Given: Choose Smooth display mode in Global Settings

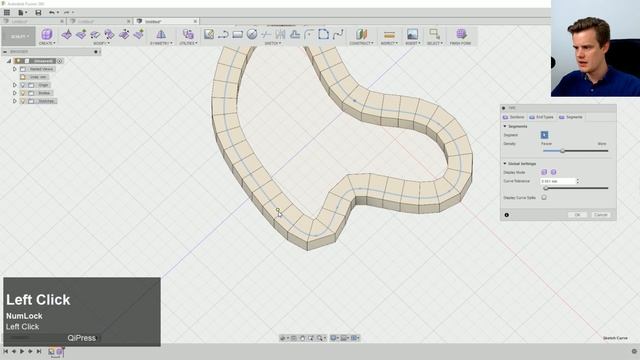Looking at the screenshot, I should pyautogui.click(x=553, y=172).
